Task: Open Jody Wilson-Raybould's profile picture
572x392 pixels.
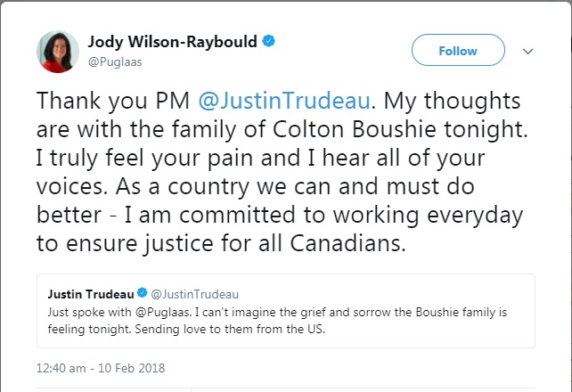Action: (57, 52)
